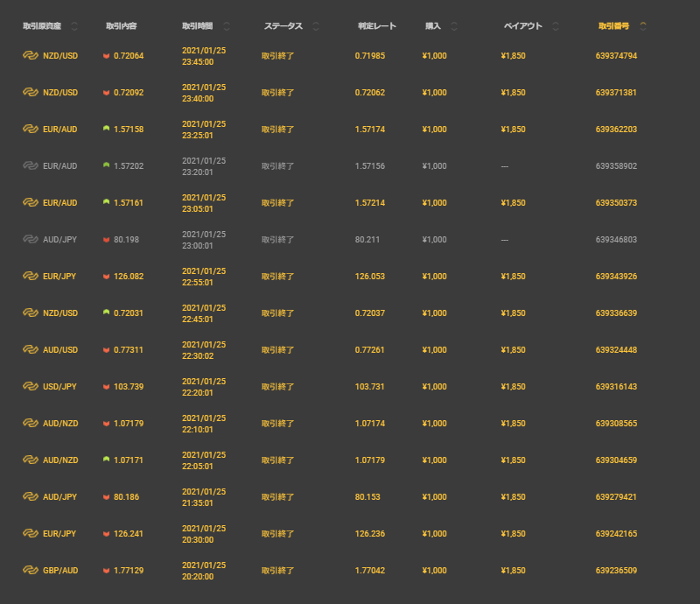
Task: Click the green up arrow beside 1.57158
Action: click(106, 129)
